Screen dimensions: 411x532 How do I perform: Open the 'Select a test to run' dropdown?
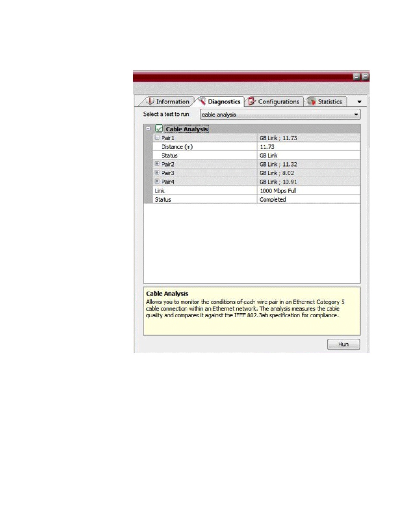[x=280, y=115]
